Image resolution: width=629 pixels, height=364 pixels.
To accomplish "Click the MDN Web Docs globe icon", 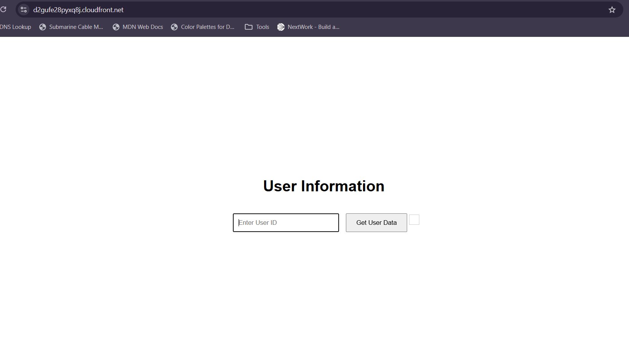I will tap(116, 27).
